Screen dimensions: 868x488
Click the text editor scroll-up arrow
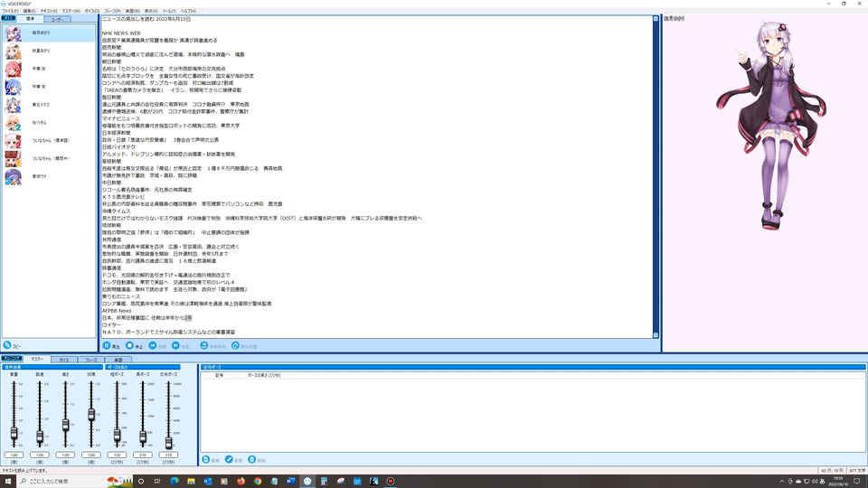pos(656,19)
